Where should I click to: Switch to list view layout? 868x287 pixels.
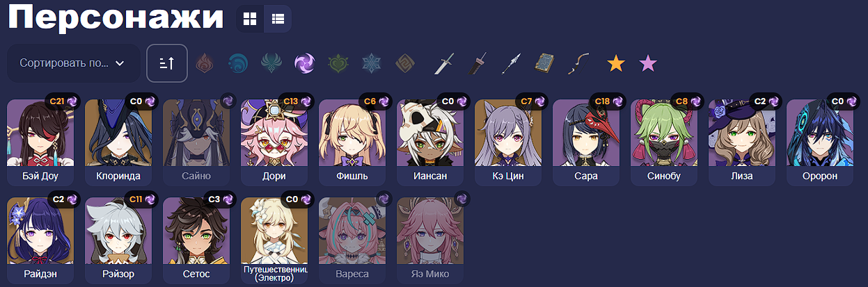278,19
